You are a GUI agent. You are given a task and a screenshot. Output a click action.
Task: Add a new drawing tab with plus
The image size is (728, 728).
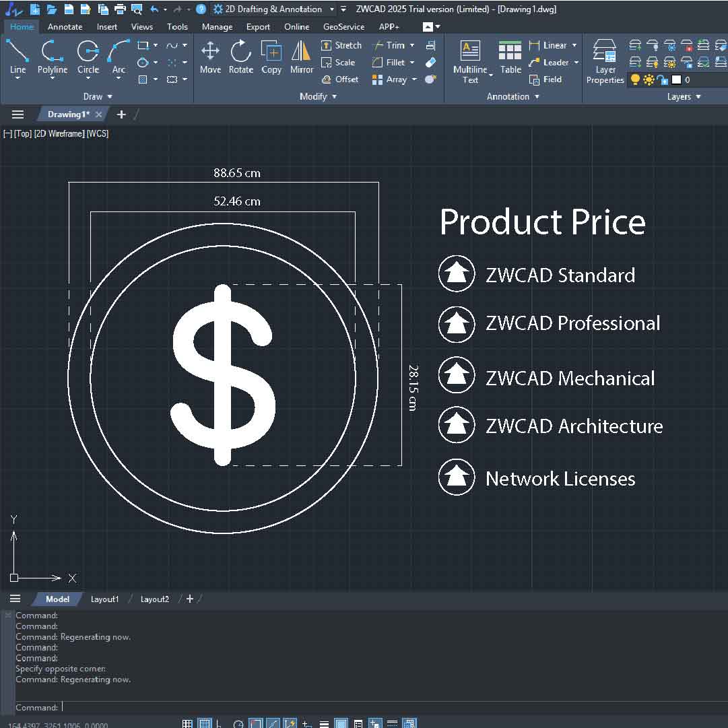coord(121,114)
